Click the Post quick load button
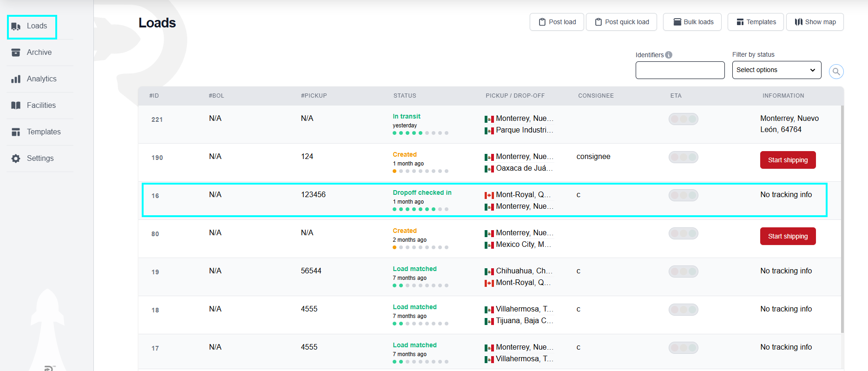The image size is (868, 371). 621,22
